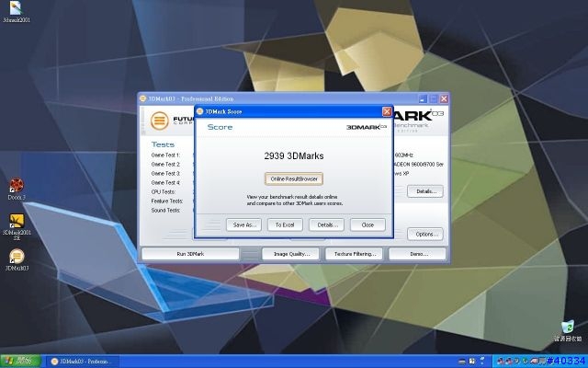The height and width of the screenshot is (368, 588).
Task: Select the Doom 3 desktop shortcut
Action: click(x=17, y=189)
